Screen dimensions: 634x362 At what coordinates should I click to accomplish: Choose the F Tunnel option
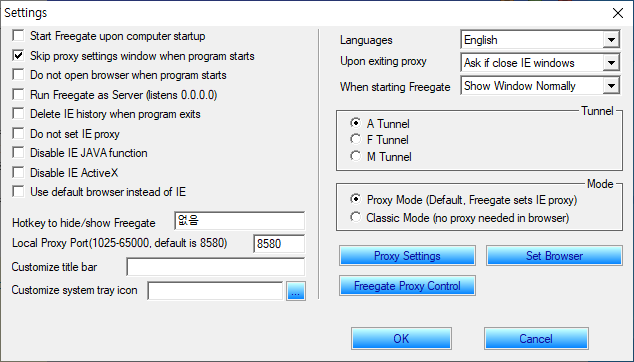click(x=355, y=139)
